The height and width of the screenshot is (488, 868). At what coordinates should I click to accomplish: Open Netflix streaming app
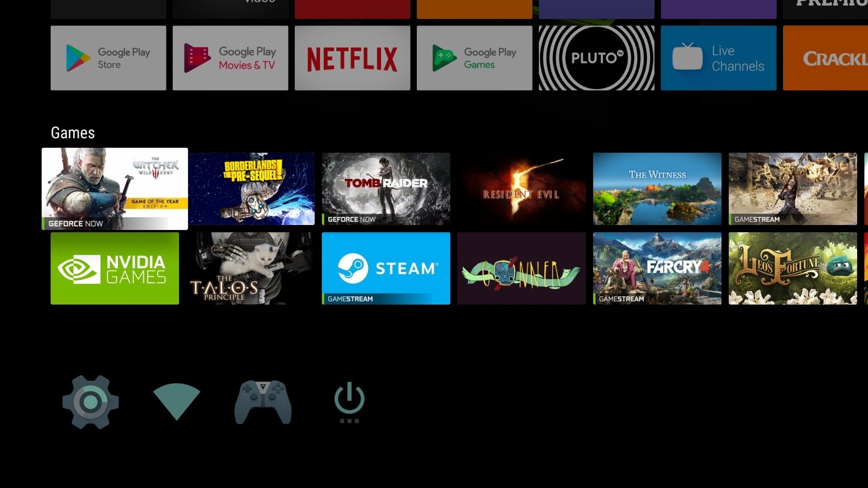point(353,58)
